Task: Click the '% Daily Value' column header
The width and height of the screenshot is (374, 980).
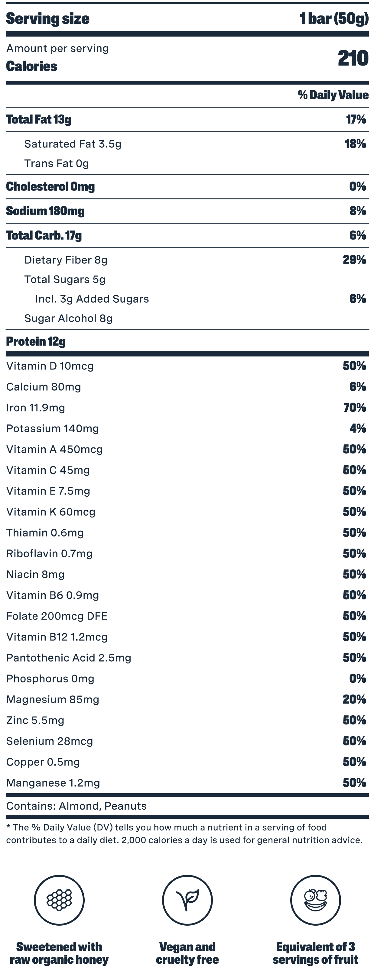Action: 333,95
